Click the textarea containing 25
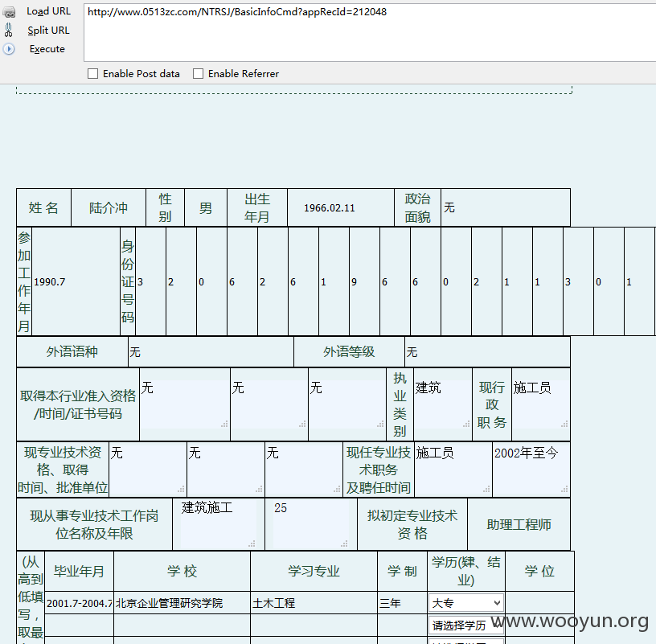The width and height of the screenshot is (656, 644). (x=311, y=523)
